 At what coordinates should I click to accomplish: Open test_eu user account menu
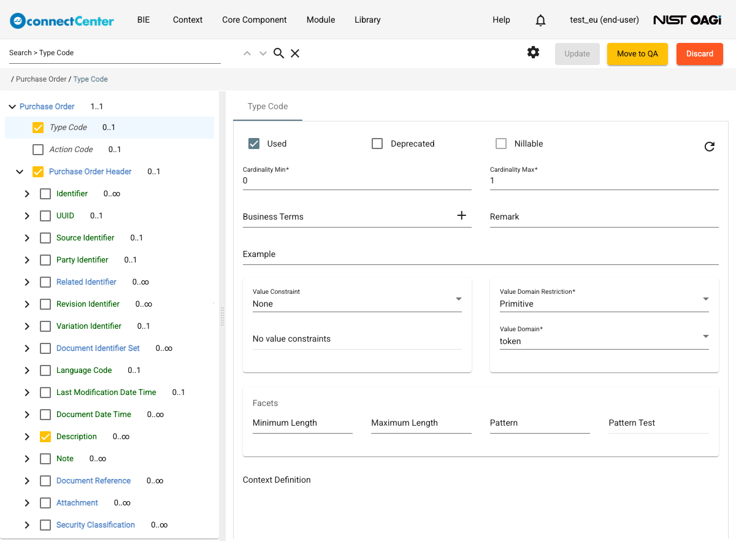click(x=604, y=20)
